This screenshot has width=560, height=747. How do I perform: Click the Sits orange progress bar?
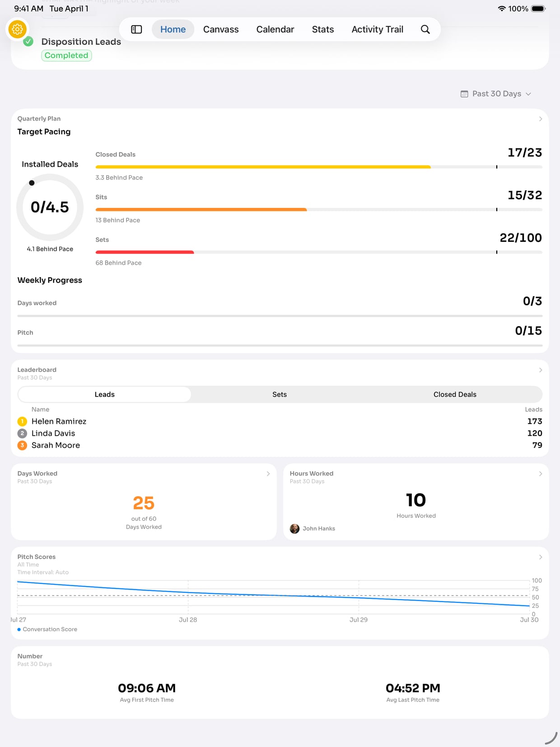point(318,210)
